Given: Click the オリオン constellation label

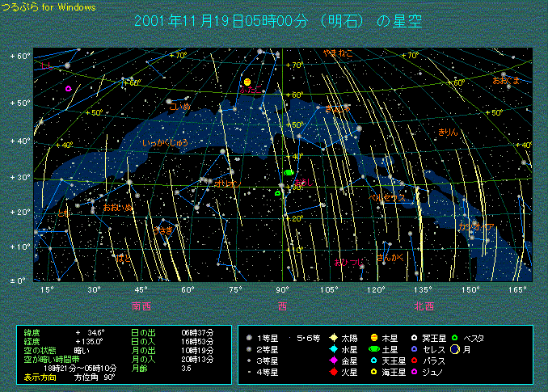Looking at the screenshot, I should click(226, 184).
